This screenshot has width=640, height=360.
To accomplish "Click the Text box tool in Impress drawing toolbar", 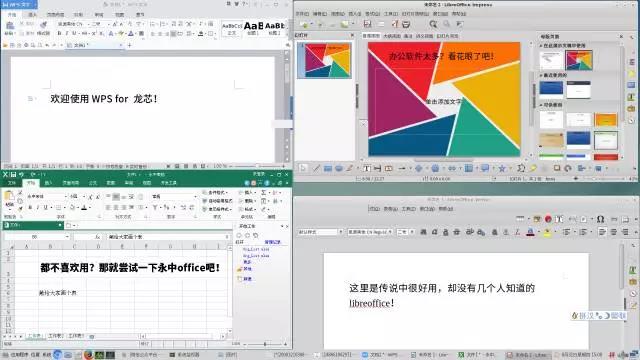I will pos(367,168).
